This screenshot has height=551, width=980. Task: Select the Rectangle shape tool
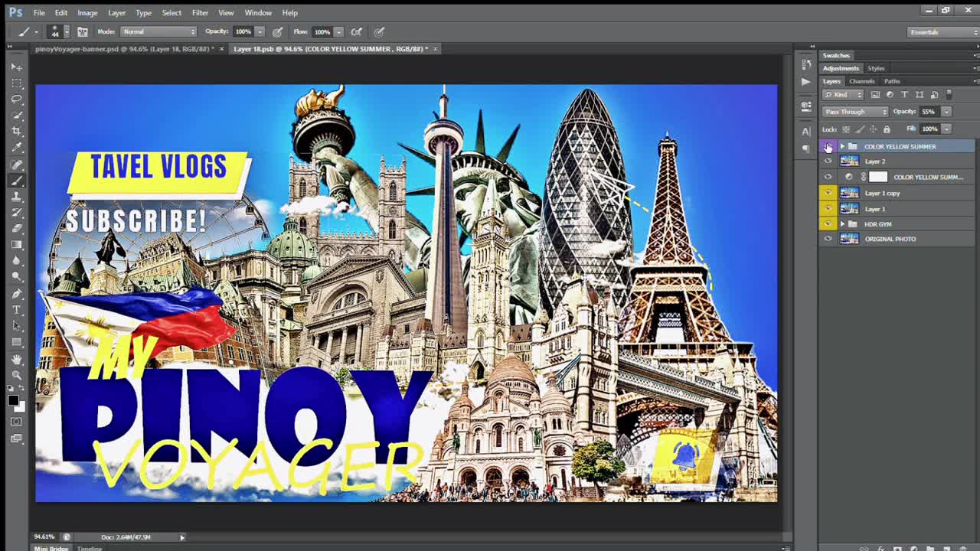click(17, 341)
